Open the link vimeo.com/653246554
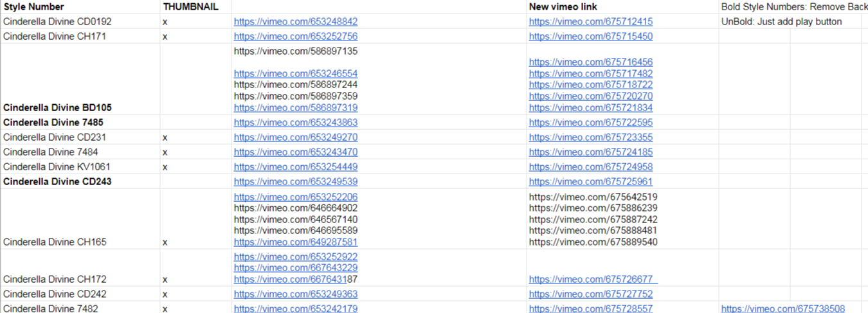 pyautogui.click(x=296, y=74)
